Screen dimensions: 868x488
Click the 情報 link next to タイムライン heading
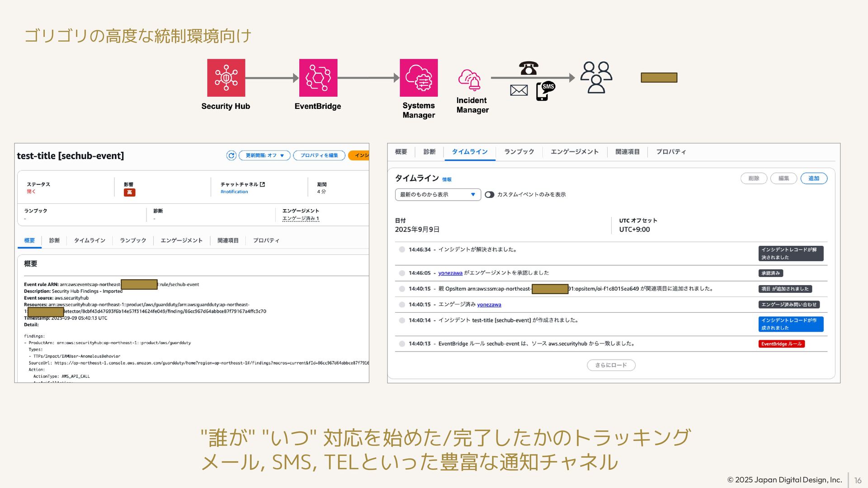[447, 180]
